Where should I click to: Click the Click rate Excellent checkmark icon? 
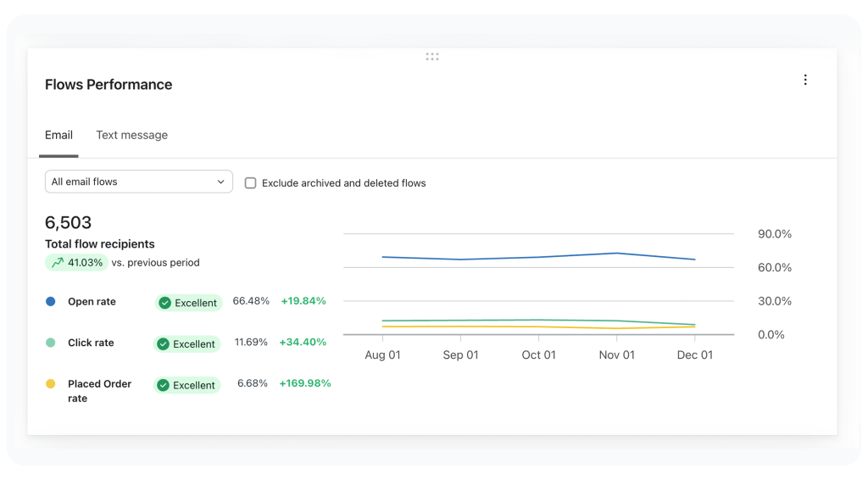(x=163, y=343)
